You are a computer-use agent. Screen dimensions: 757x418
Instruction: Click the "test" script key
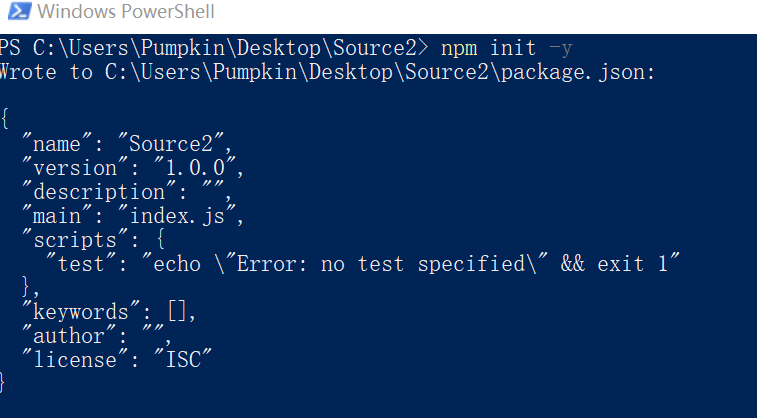(x=80, y=264)
